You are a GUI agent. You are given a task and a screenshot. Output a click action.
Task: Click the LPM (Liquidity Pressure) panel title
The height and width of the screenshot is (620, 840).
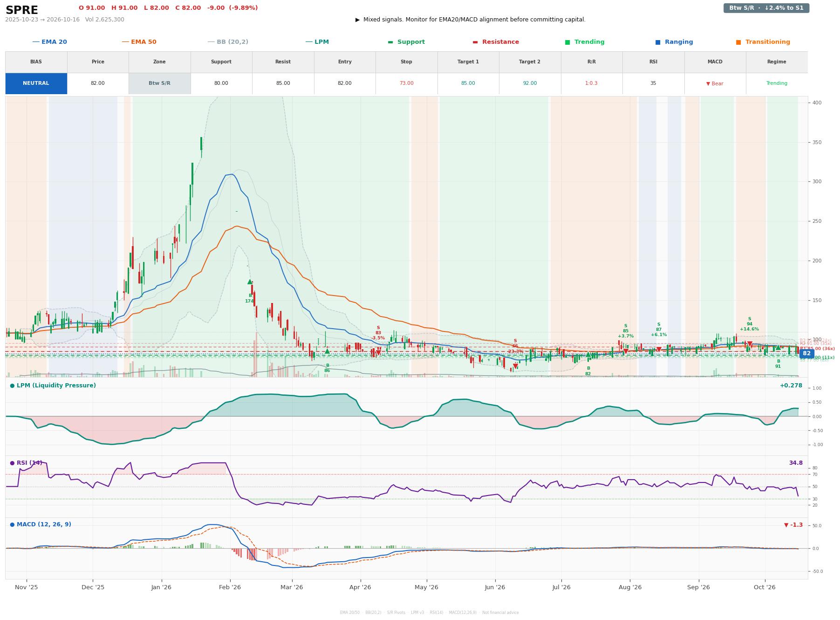click(53, 386)
